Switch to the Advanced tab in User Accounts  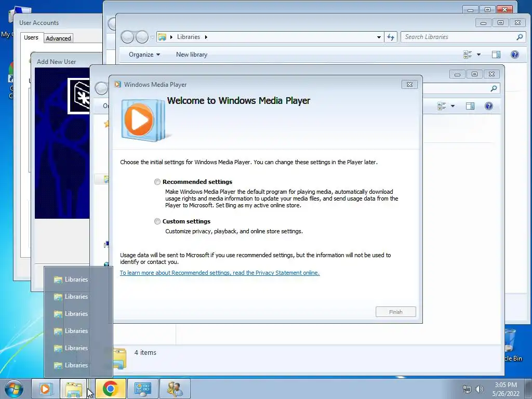click(58, 38)
